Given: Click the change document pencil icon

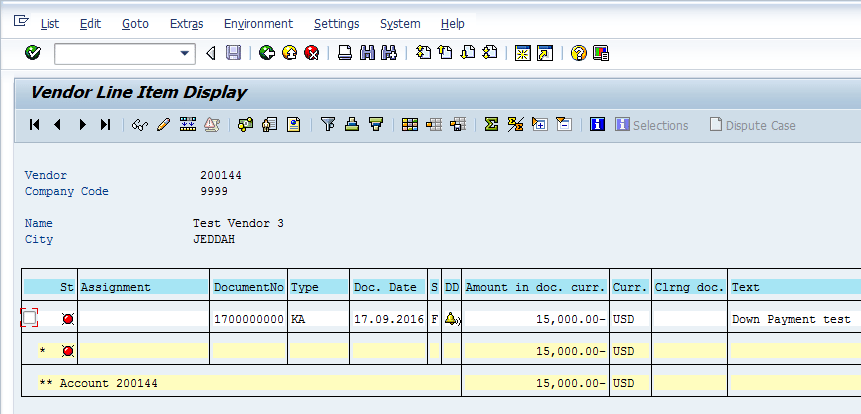Looking at the screenshot, I should pos(163,125).
